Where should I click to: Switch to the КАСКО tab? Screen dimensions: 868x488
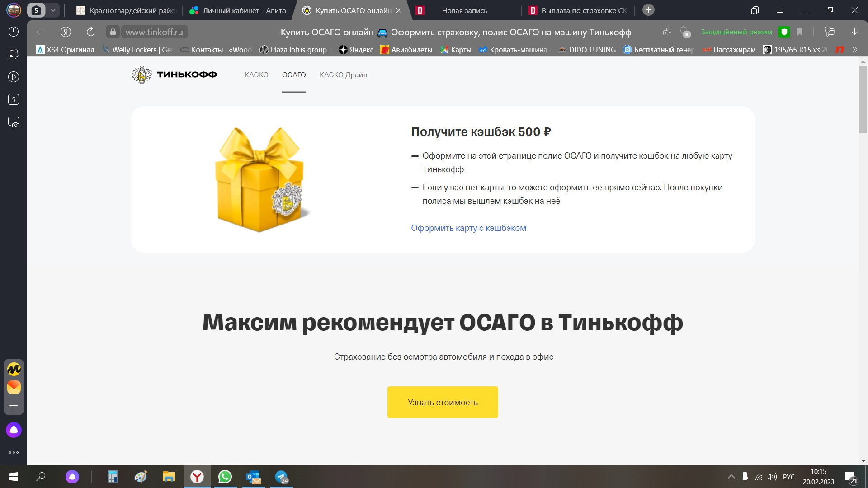point(256,75)
